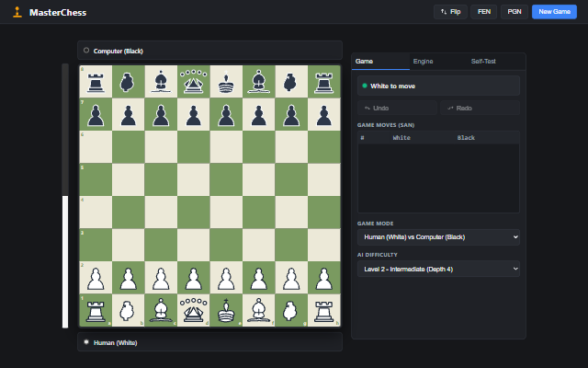Click the black bishop on f8

point(259,82)
